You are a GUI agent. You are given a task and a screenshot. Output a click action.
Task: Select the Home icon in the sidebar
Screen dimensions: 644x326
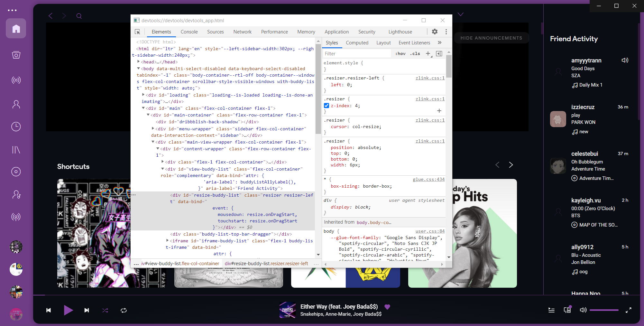16,28
